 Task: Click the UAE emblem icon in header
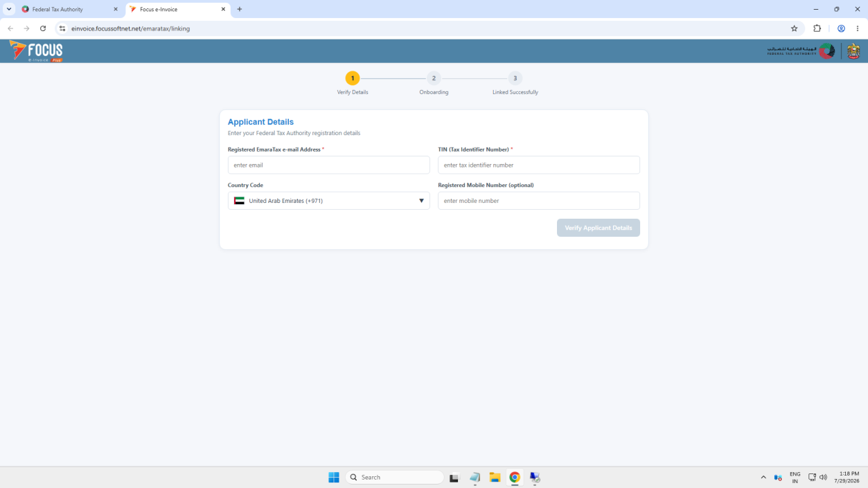[x=853, y=51]
